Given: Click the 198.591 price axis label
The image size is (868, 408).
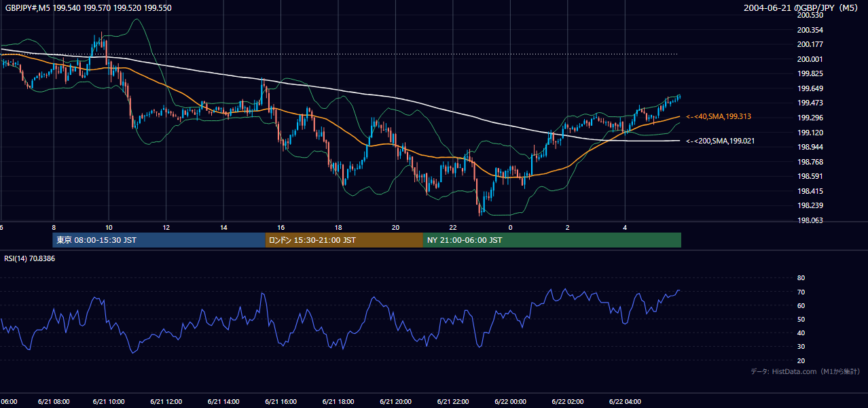Looking at the screenshot, I should tap(810, 176).
